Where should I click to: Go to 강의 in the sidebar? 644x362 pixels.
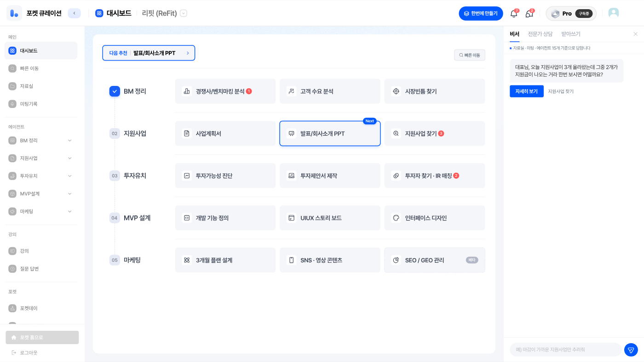(41, 251)
